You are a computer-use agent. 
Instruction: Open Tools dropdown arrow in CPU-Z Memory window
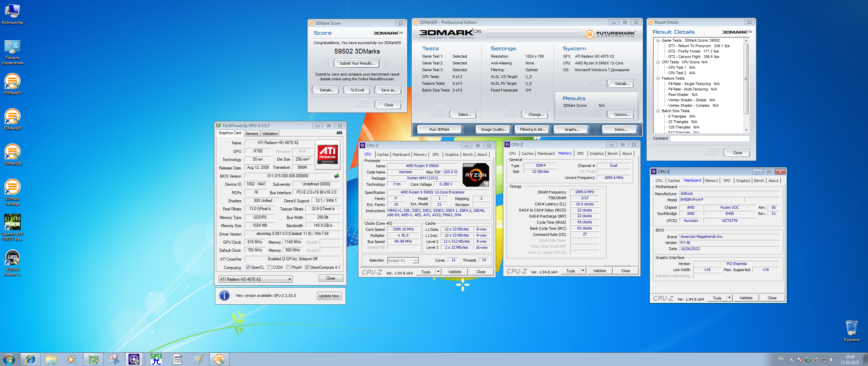point(583,271)
